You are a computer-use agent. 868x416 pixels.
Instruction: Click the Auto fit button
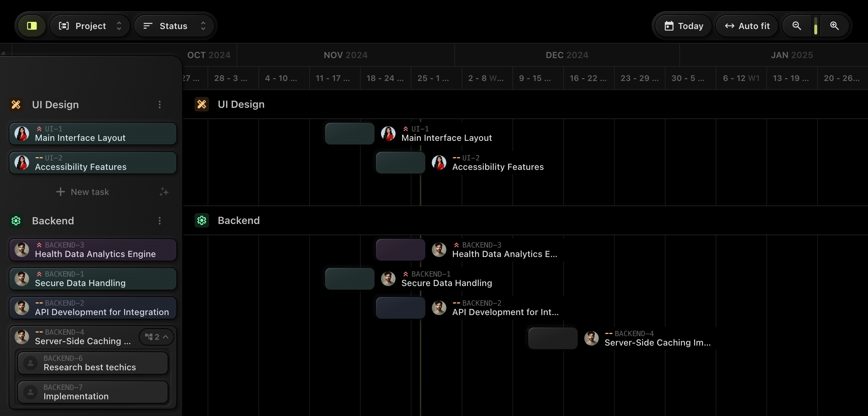(747, 26)
